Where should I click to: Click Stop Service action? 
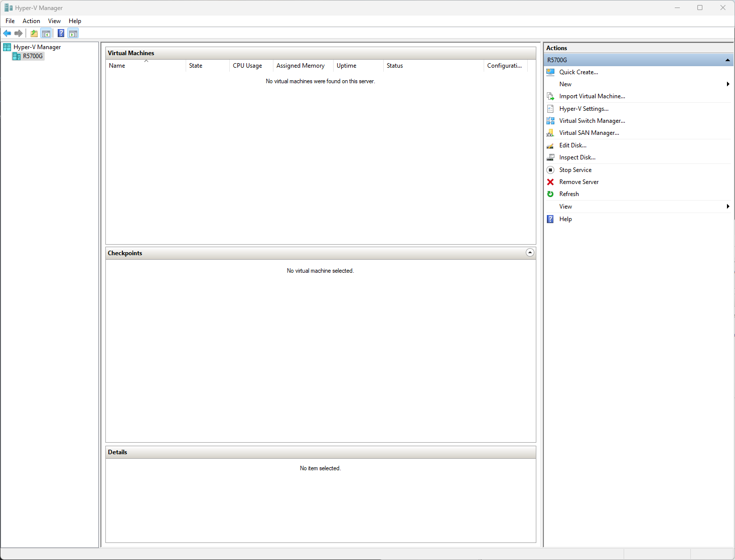click(x=575, y=170)
